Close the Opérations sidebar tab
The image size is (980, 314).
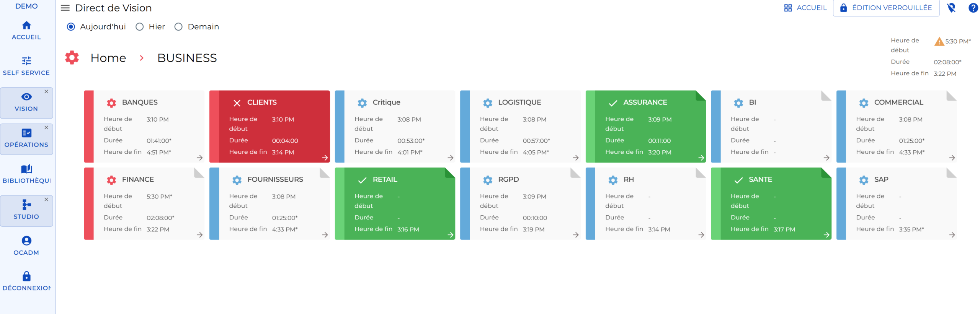point(46,128)
